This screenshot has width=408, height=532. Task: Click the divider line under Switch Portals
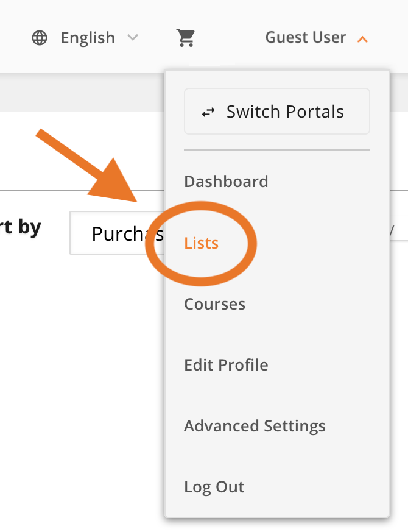tap(276, 150)
